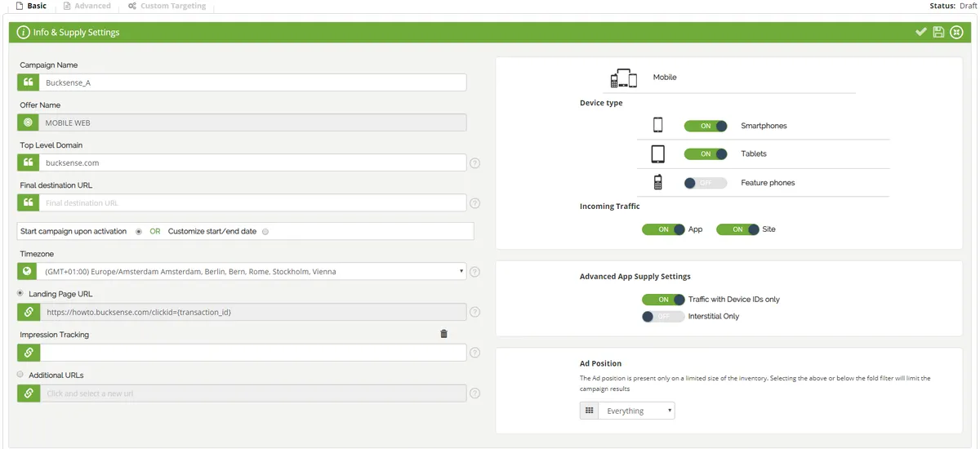Viewport: 980px width, 449px height.
Task: Click the circular menu icon in green header
Action: [x=956, y=32]
